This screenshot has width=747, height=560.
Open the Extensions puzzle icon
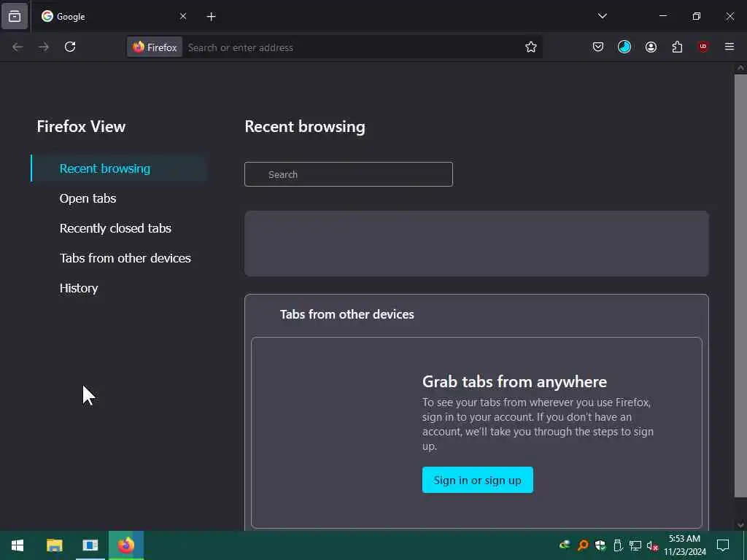point(677,47)
